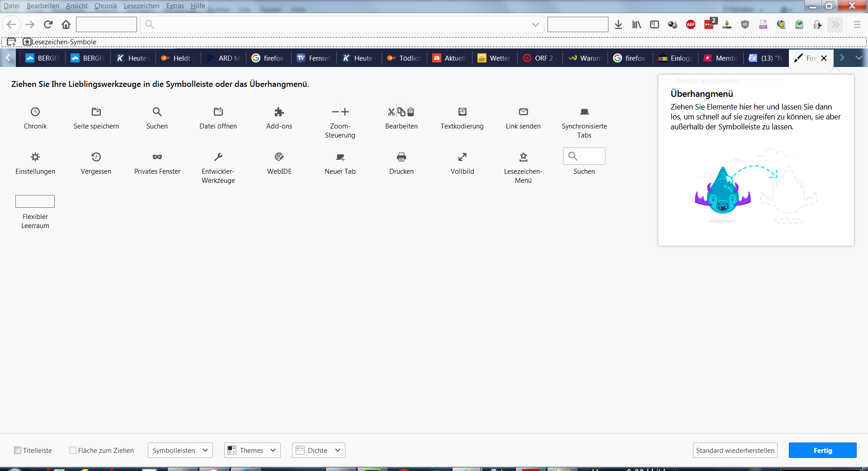Open the Hilfe menu

point(198,6)
